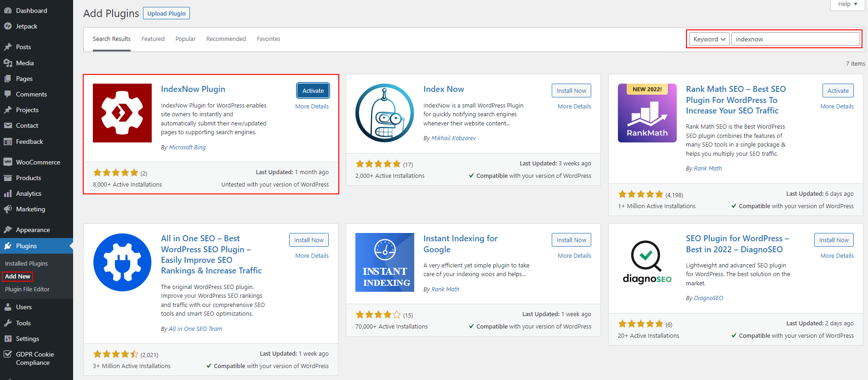The image size is (868, 380).
Task: Click the Settings sidebar icon
Action: tap(8, 339)
